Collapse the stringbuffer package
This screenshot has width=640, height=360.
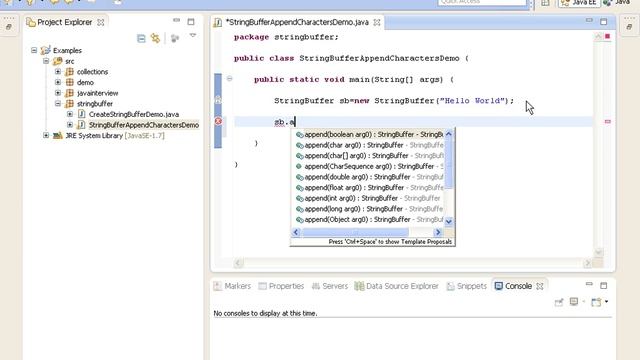click(58, 103)
